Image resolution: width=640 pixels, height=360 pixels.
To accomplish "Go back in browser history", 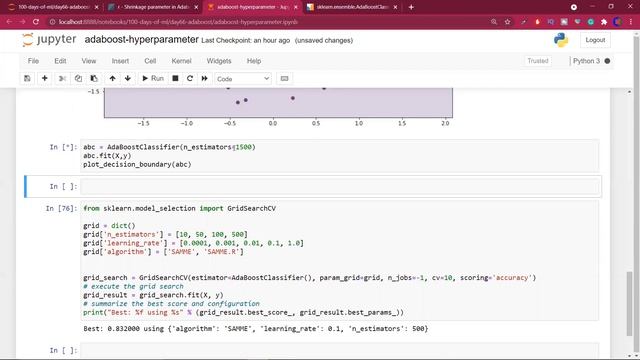I will [x=9, y=22].
